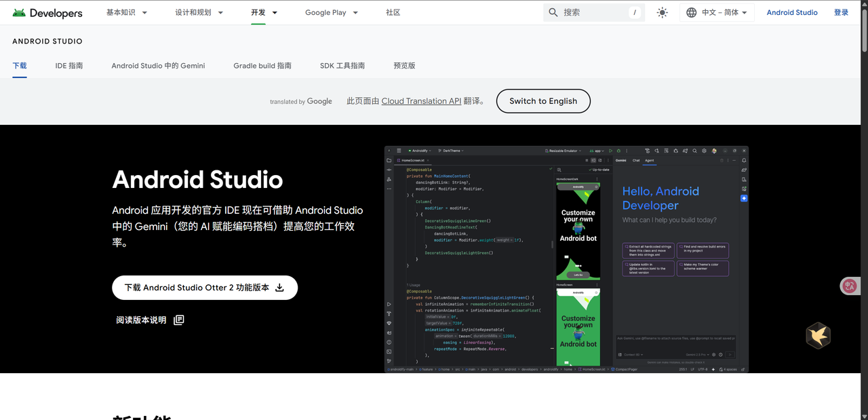Viewport: 868px width, 420px height.
Task: Click the notes icon beside 阅读版本说明
Action: click(179, 320)
